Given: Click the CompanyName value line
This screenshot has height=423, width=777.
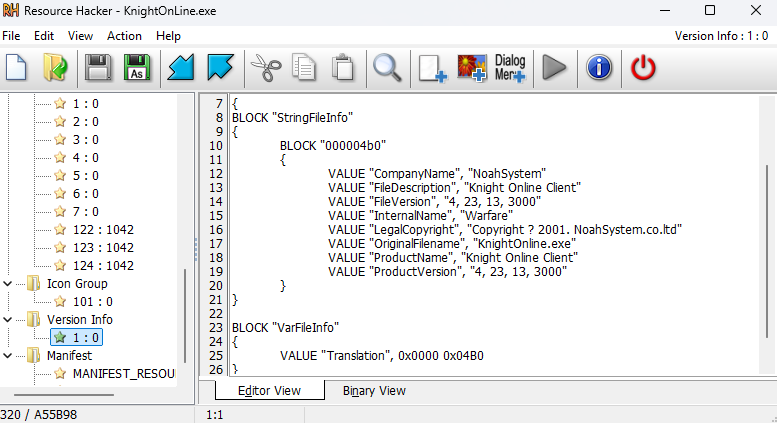Looking at the screenshot, I should 437,174.
